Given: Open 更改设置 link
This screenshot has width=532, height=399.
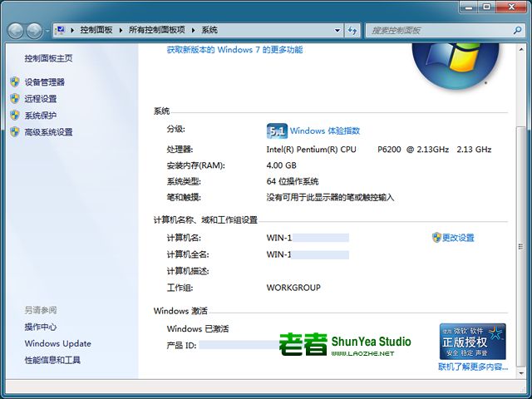Looking at the screenshot, I should point(458,238).
